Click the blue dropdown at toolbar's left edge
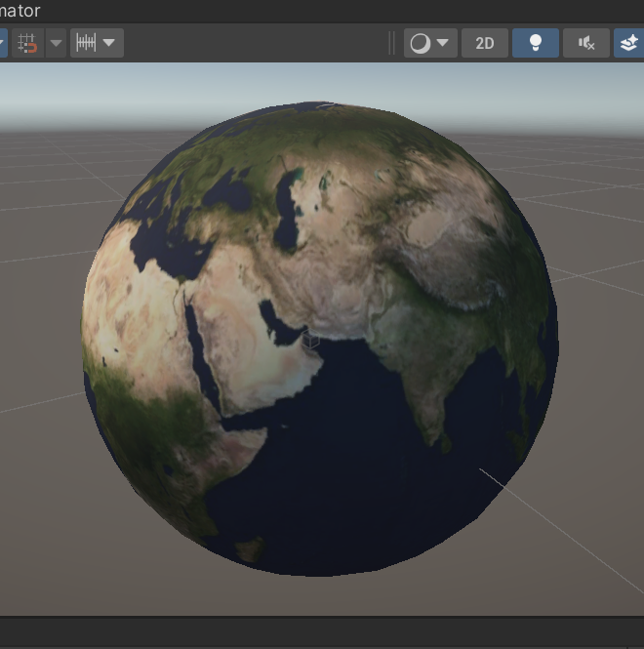The height and width of the screenshot is (649, 644). (x=3, y=43)
